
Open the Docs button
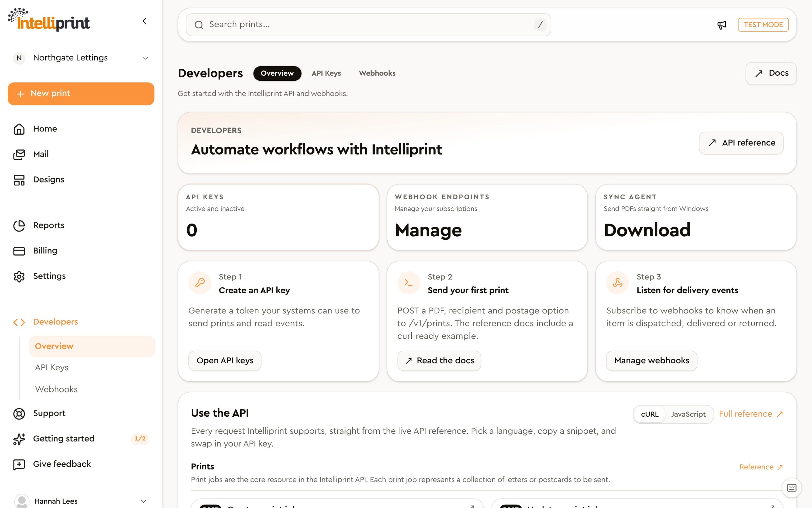(771, 73)
